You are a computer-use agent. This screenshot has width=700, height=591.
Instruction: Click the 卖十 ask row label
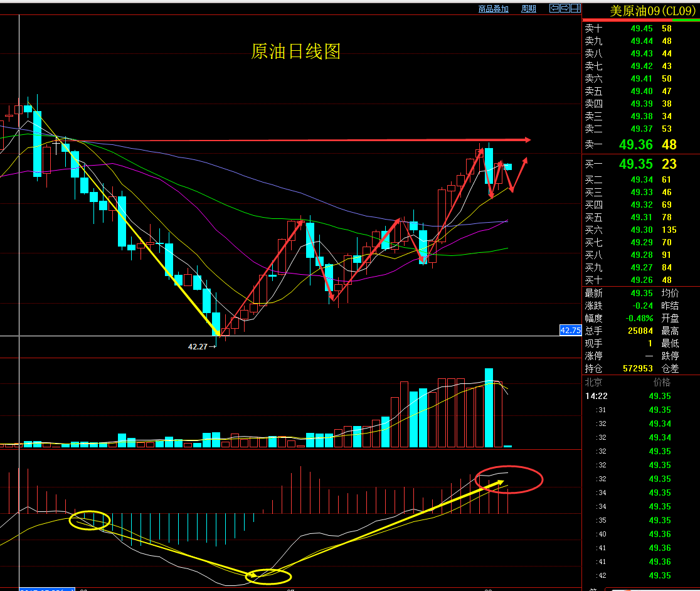click(594, 29)
